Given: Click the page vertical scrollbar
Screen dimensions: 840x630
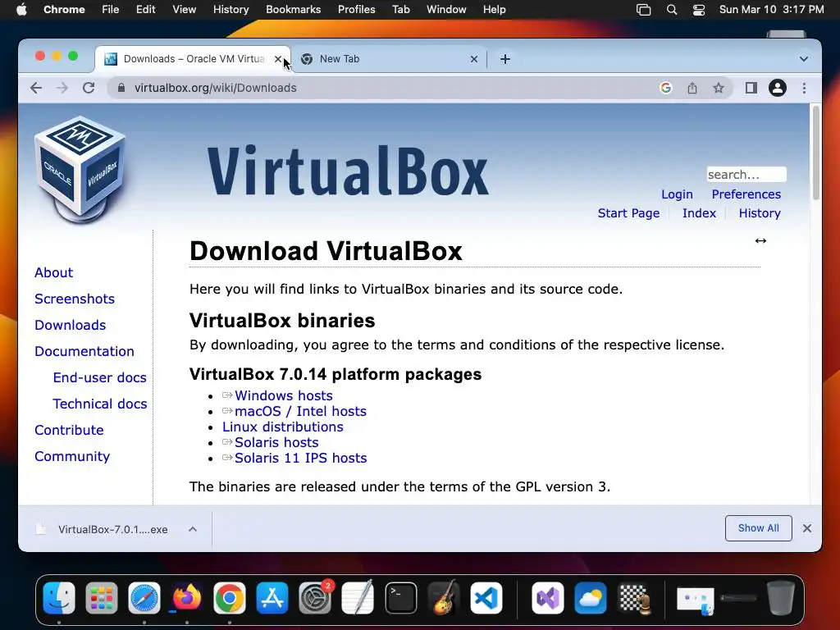Looking at the screenshot, I should pos(816,153).
